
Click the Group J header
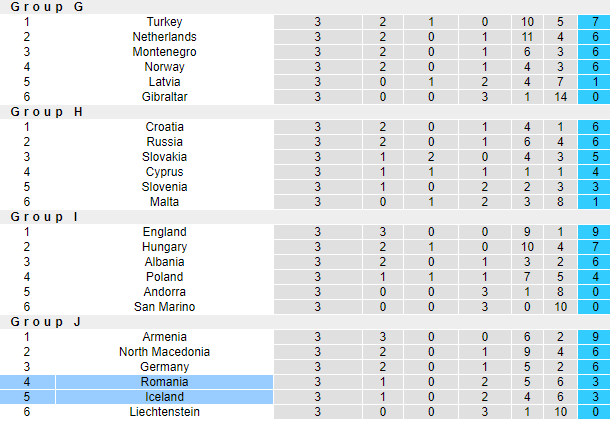pos(46,321)
